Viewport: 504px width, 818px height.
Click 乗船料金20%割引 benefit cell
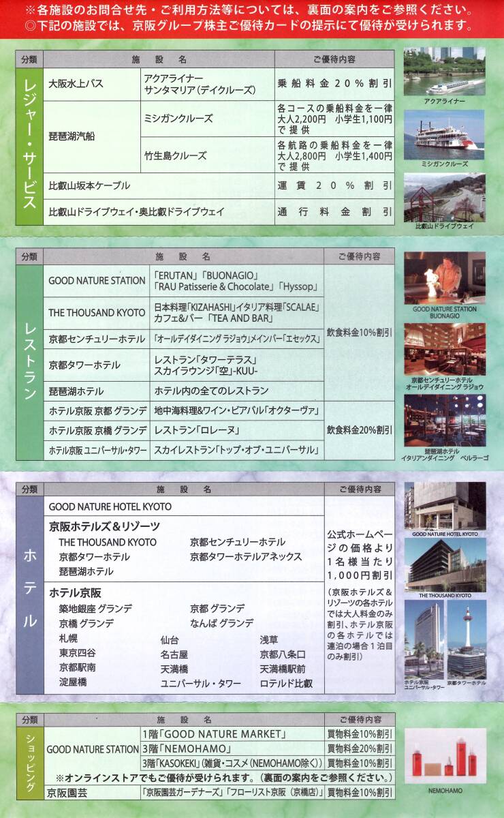334,84
